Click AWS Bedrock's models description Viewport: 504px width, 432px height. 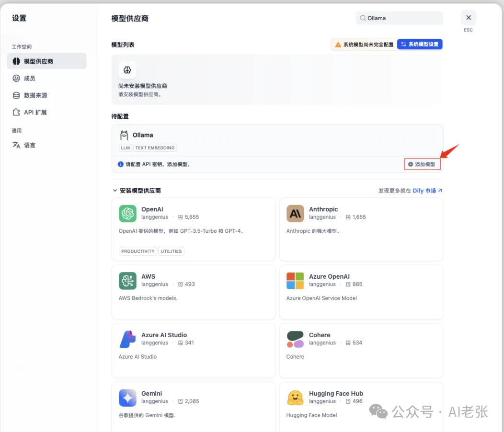pyautogui.click(x=148, y=298)
